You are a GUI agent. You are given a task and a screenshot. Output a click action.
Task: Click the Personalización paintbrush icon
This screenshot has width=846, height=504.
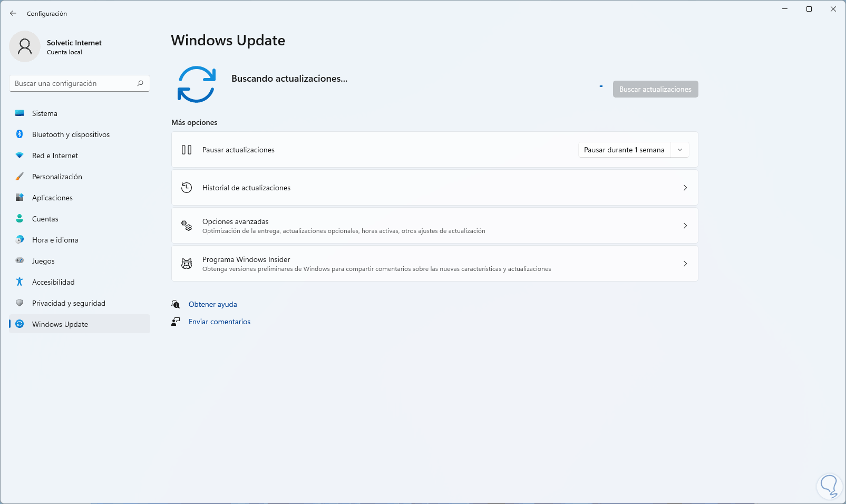point(20,177)
